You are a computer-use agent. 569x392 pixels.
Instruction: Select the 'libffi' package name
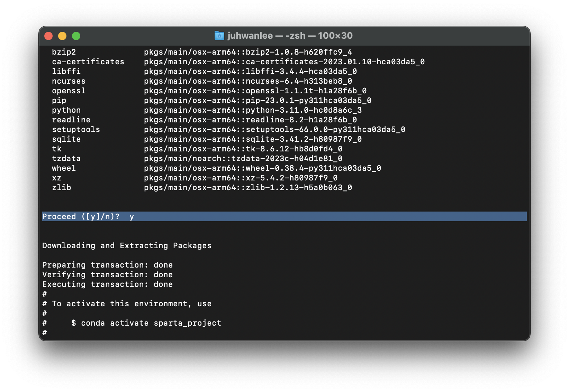[66, 72]
